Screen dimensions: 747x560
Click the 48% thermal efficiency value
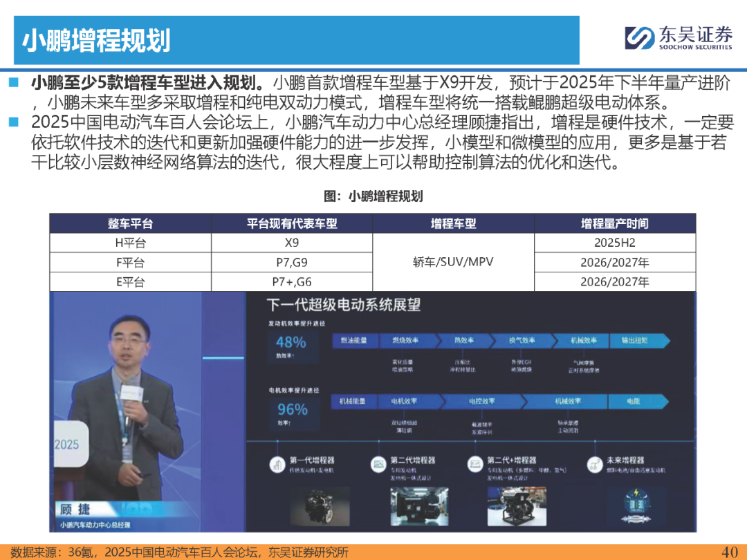[290, 342]
